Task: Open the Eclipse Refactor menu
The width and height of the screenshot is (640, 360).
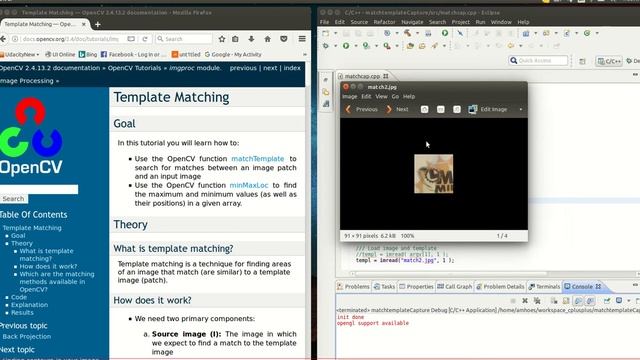Action: click(x=384, y=22)
